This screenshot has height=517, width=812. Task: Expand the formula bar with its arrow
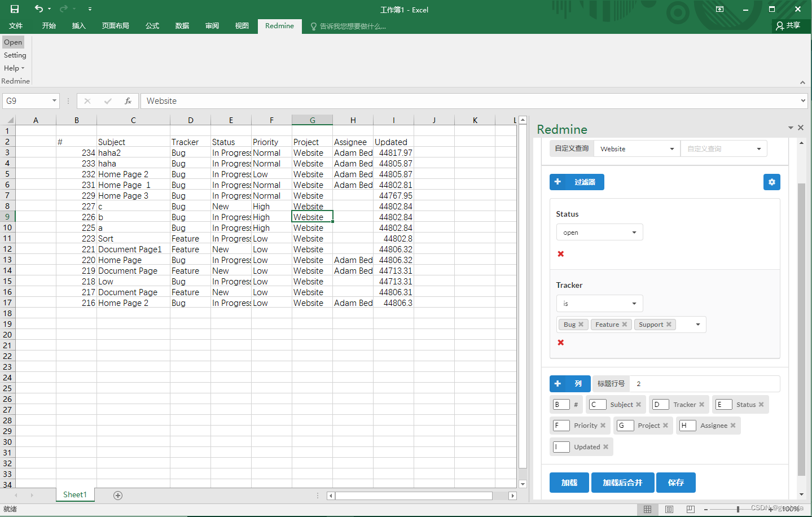tap(803, 101)
